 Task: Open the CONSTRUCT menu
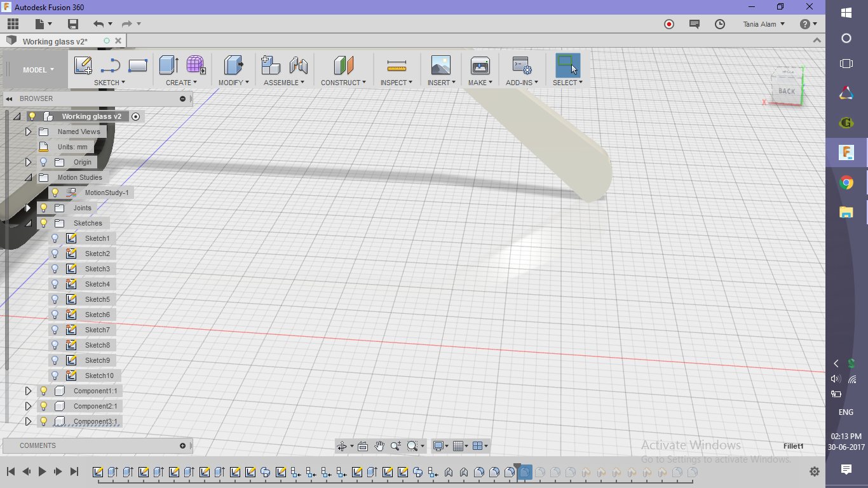pos(343,83)
